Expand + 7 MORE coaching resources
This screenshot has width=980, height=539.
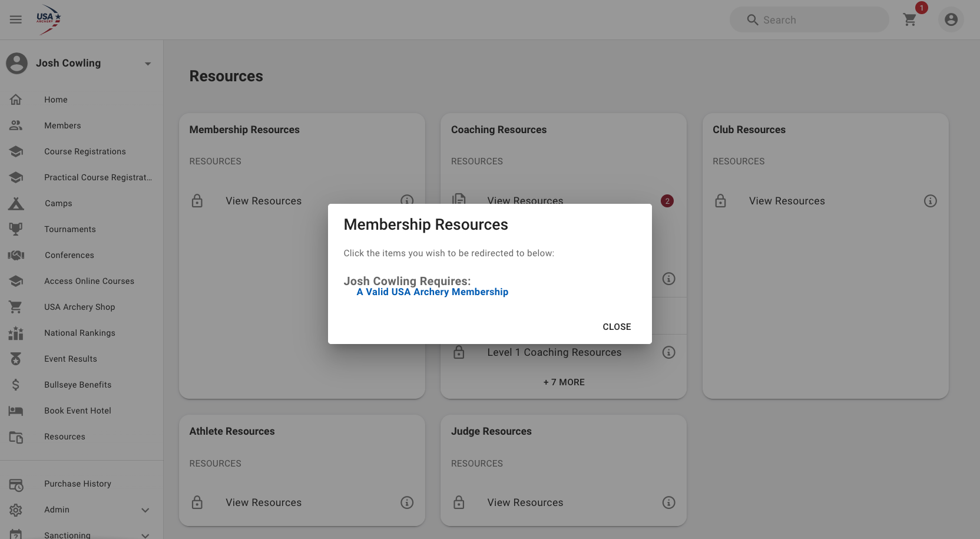pyautogui.click(x=564, y=382)
